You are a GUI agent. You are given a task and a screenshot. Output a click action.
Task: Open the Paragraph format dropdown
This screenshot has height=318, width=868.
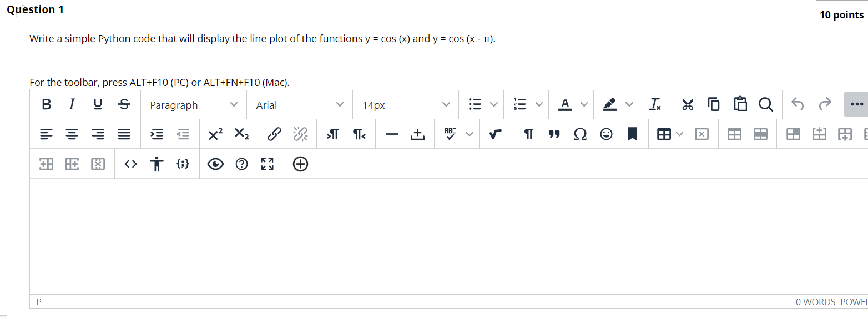click(194, 105)
